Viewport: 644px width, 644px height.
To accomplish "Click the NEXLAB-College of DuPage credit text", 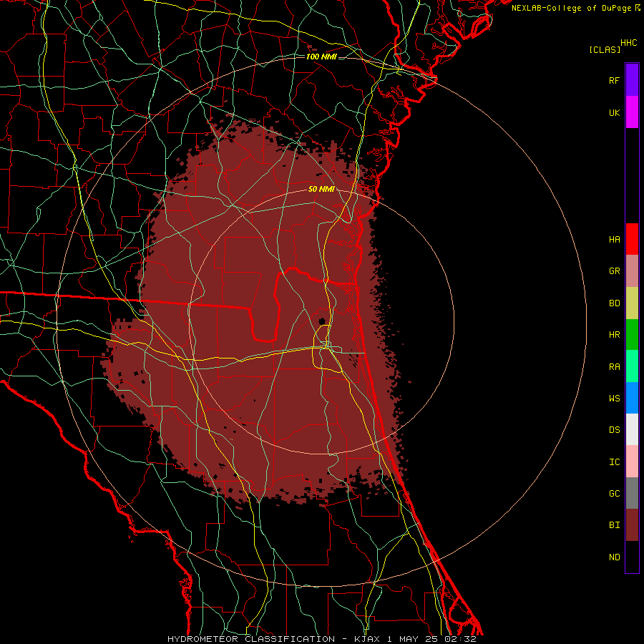I will click(x=572, y=8).
